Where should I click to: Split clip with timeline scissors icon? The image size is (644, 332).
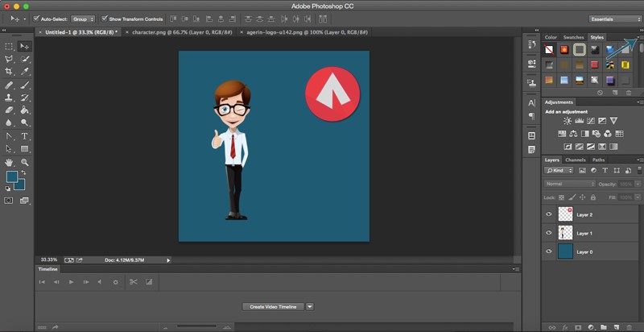(134, 282)
